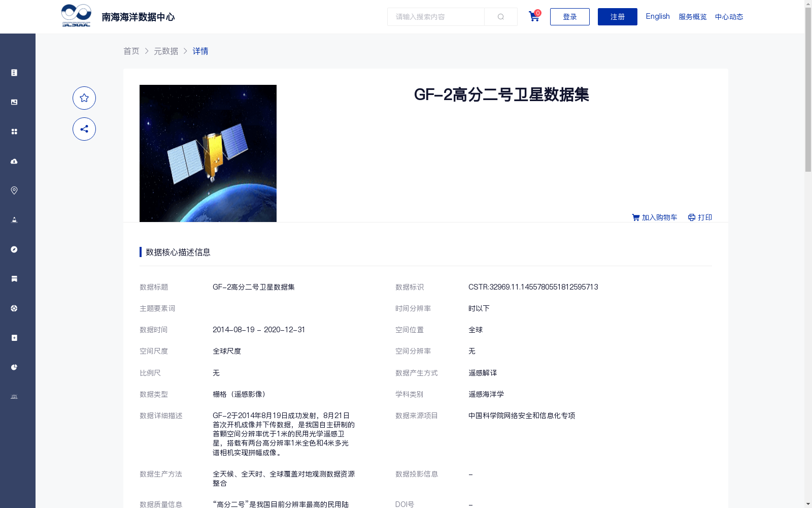Click the DOI号 field label
This screenshot has width=812, height=508.
(404, 504)
